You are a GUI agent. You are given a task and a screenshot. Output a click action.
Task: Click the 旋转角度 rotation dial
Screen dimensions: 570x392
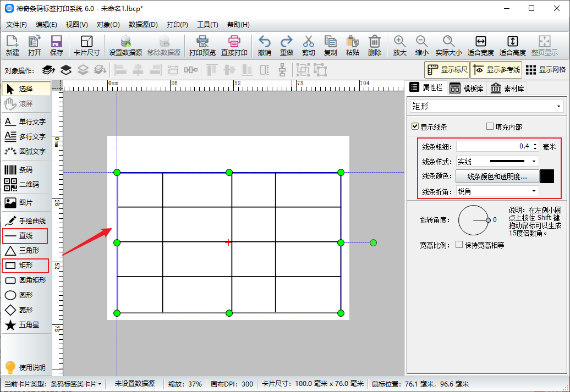(x=473, y=220)
